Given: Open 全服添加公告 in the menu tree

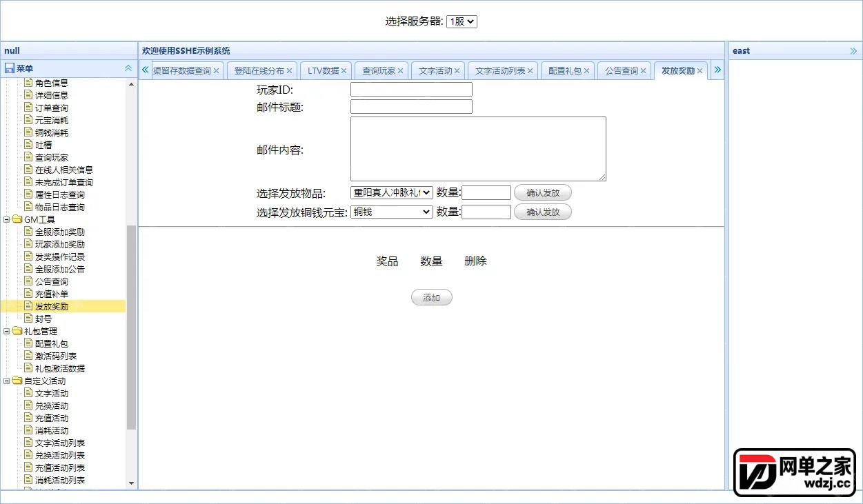Looking at the screenshot, I should [60, 269].
